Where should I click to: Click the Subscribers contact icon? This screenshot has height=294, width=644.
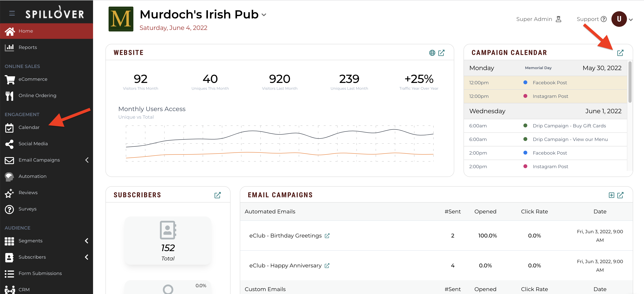tap(9, 257)
